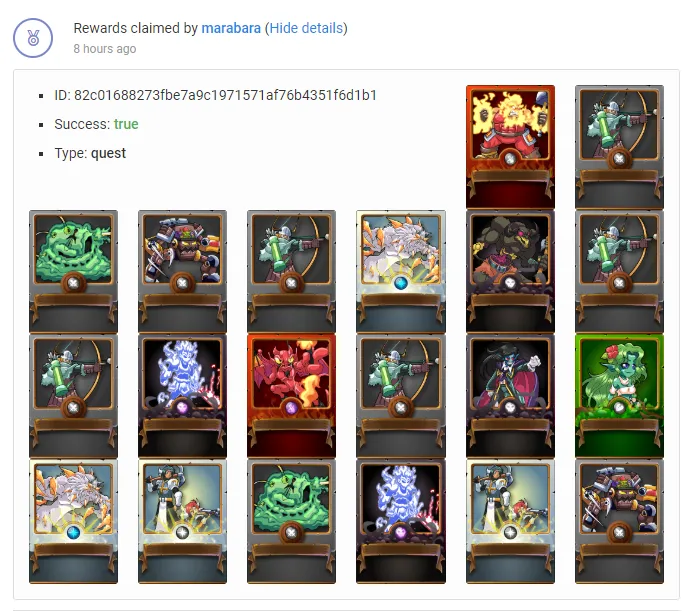Image resolution: width=691 pixels, height=611 pixels.
Task: Open the red devil imp card
Action: tap(291, 396)
